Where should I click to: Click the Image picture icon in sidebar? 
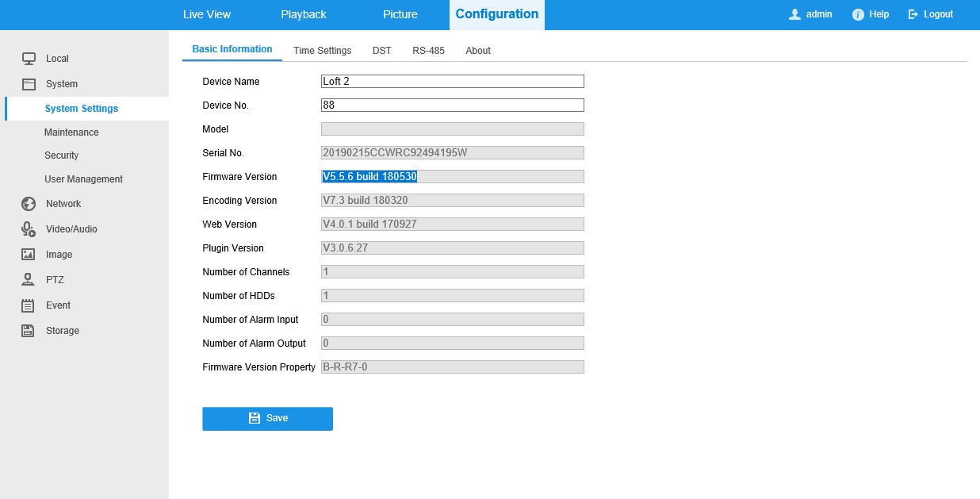click(29, 255)
